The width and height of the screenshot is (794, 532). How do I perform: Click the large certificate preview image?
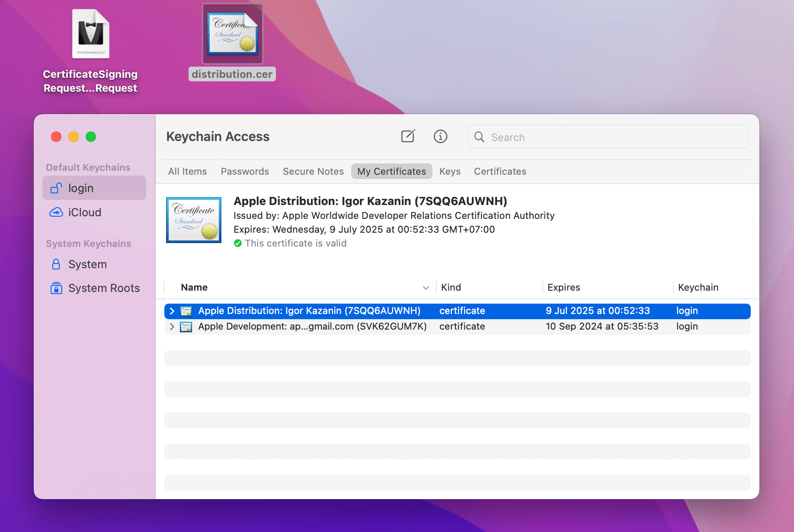pyautogui.click(x=194, y=220)
